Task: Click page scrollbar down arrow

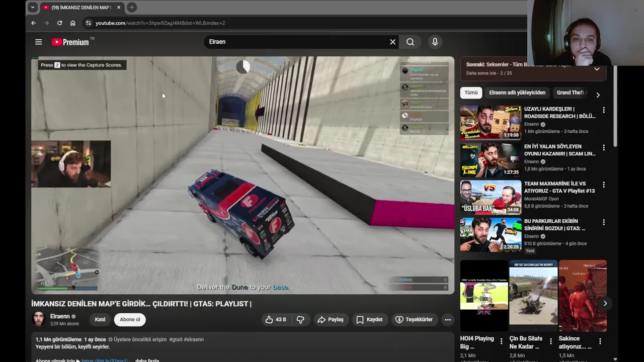Action: [616, 358]
